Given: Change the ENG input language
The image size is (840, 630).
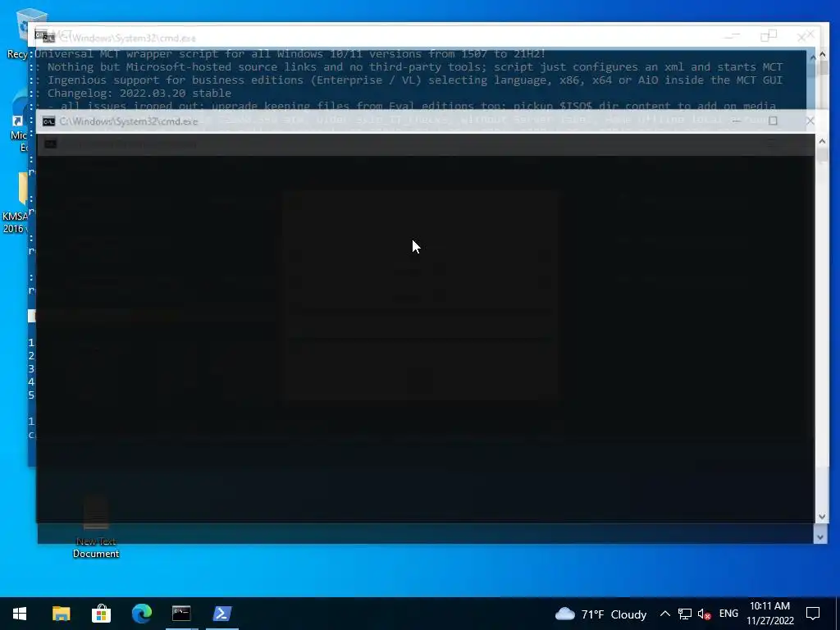Looking at the screenshot, I should pos(728,614).
